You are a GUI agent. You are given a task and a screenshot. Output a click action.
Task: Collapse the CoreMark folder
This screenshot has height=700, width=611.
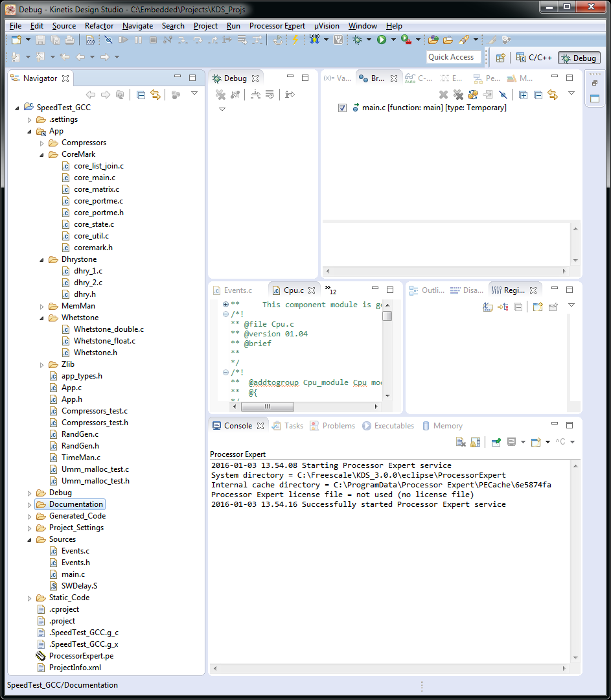click(42, 155)
